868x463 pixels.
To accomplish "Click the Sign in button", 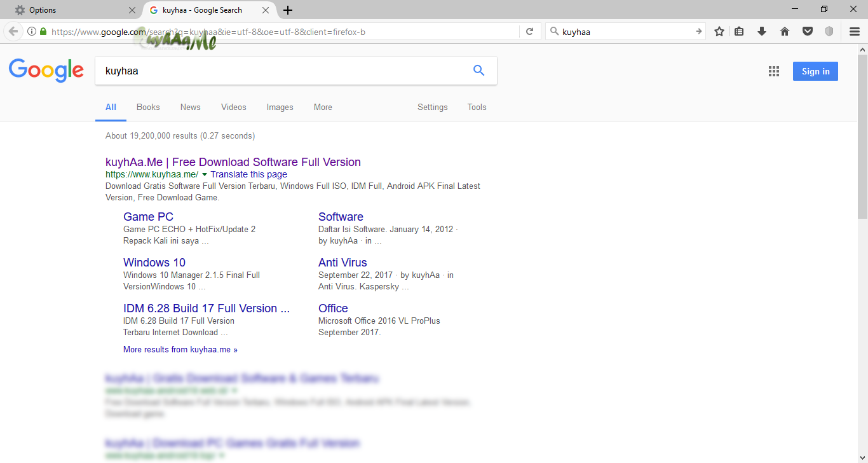I will 815,71.
